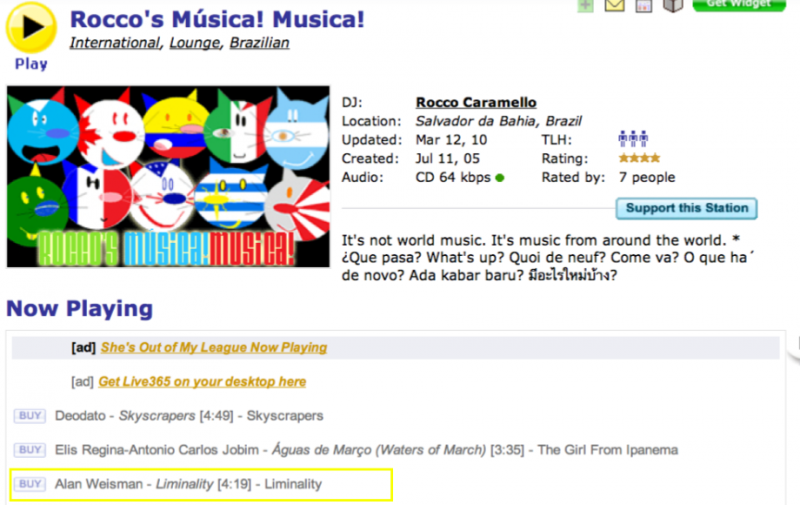800x505 pixels.
Task: Click BUY next to Alan Weisman Liminality
Action: [x=30, y=483]
